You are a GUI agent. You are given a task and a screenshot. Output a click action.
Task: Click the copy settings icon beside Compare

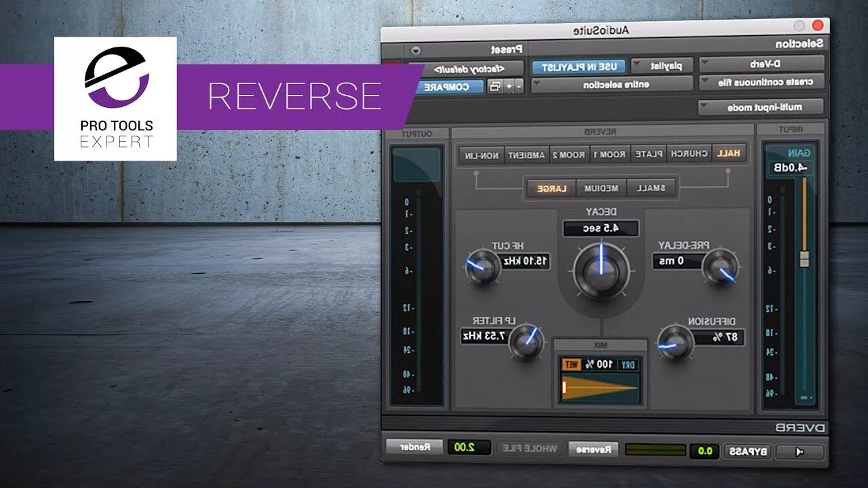tap(494, 86)
